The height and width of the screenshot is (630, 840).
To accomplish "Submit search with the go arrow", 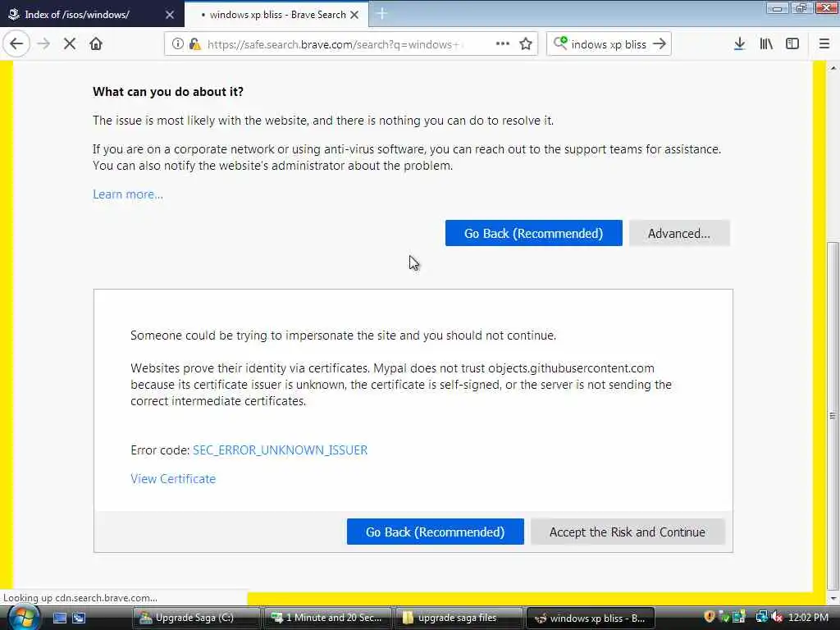I will tap(660, 44).
